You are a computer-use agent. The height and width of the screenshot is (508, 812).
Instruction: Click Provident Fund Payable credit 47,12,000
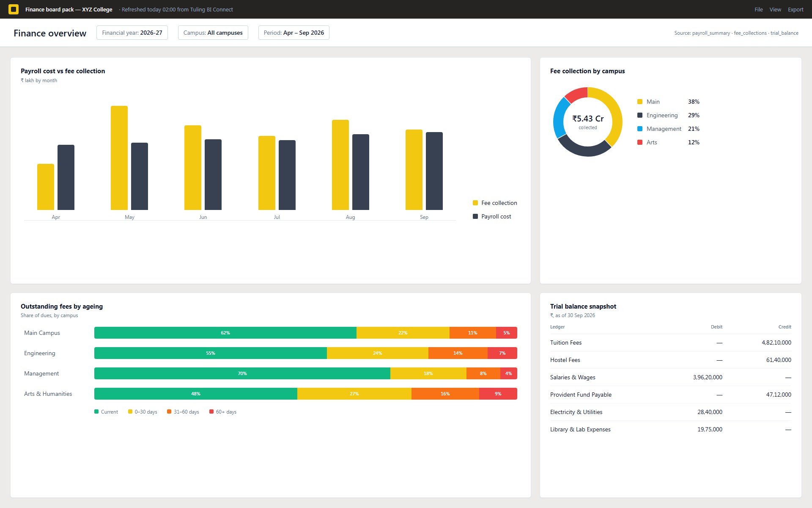779,395
